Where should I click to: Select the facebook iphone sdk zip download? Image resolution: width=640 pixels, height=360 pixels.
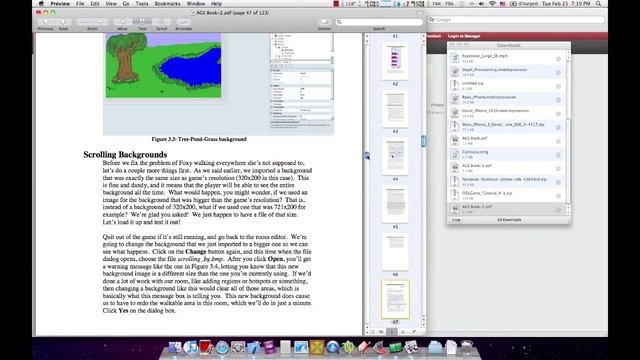click(x=508, y=182)
